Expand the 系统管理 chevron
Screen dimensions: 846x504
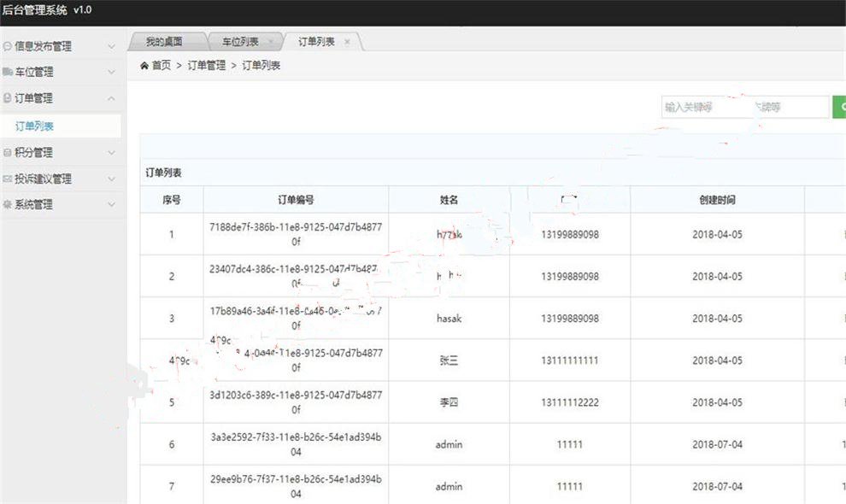111,205
